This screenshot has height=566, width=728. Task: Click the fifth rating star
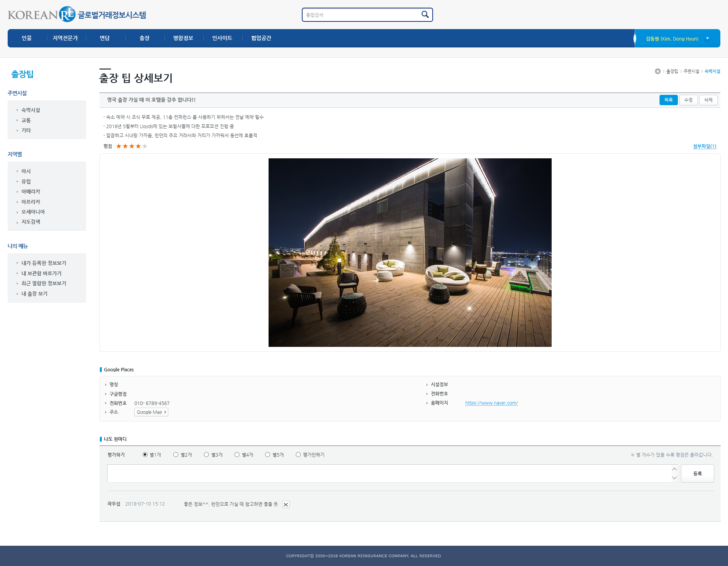pyautogui.click(x=145, y=146)
